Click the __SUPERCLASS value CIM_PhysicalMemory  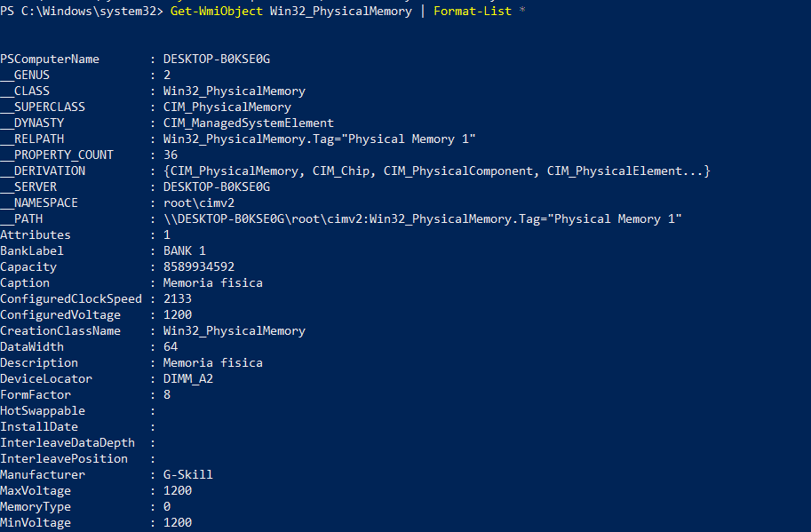point(227,107)
